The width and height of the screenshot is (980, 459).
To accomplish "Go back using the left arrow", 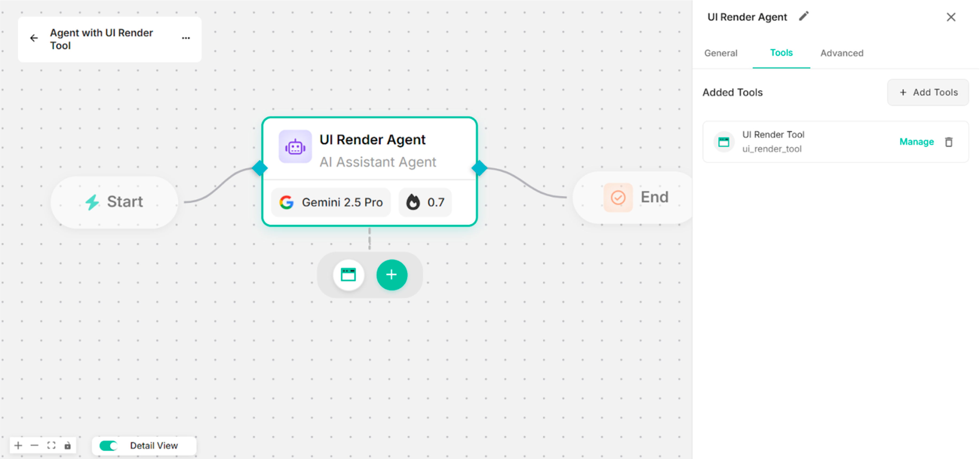I will [34, 38].
